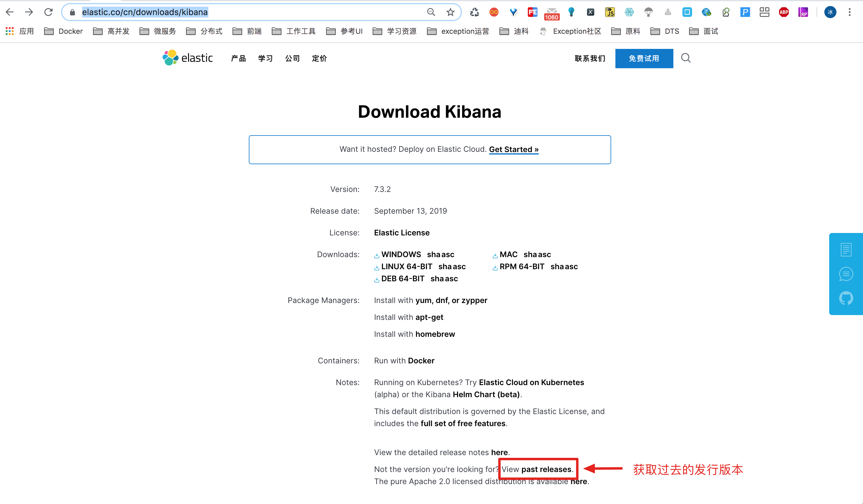Open the 前端 bookmarks folder
Image resolution: width=863 pixels, height=504 pixels.
(247, 31)
